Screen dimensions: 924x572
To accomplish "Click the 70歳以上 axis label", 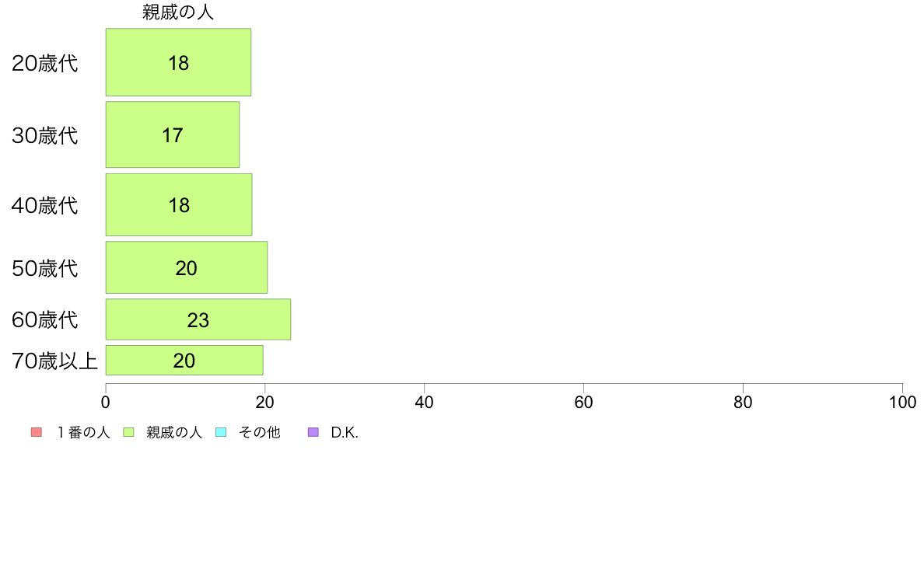I will pos(54,361).
